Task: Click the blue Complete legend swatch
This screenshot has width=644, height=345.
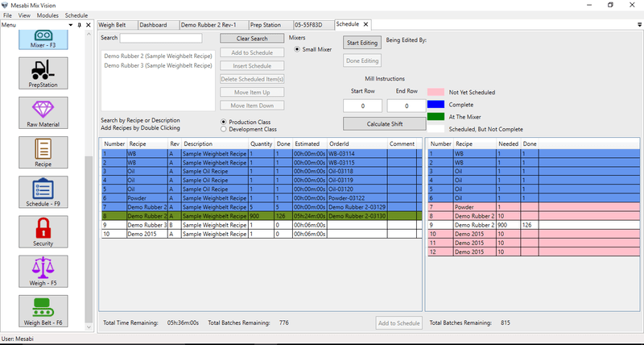Action: point(436,105)
